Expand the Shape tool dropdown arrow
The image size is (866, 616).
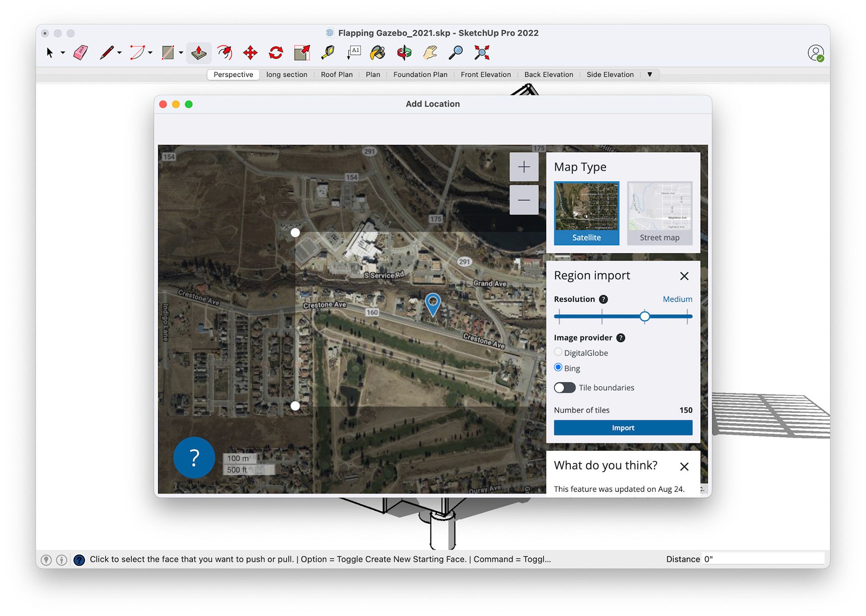coord(181,53)
